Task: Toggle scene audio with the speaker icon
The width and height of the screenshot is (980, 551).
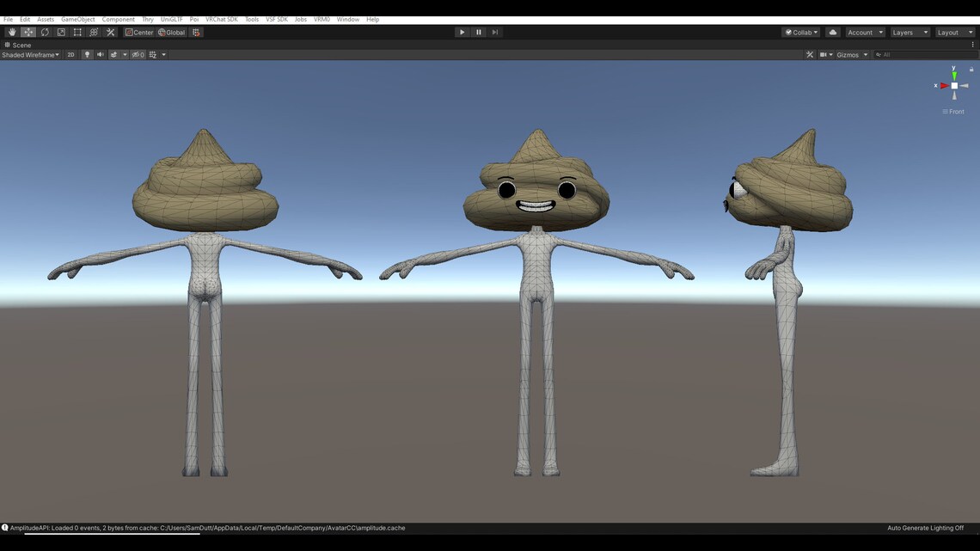Action: click(100, 54)
